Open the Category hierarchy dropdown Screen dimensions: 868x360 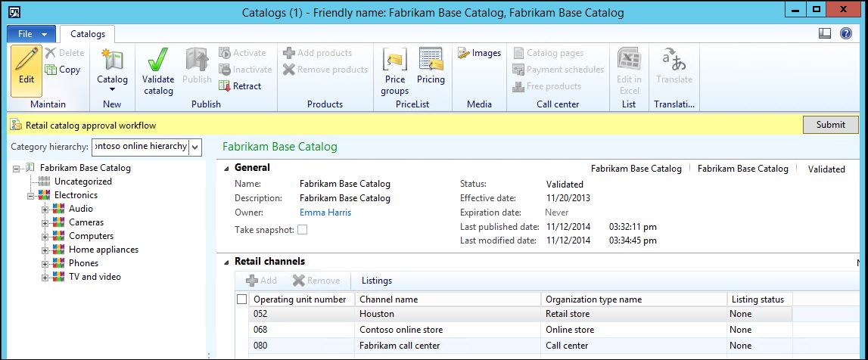pyautogui.click(x=194, y=146)
